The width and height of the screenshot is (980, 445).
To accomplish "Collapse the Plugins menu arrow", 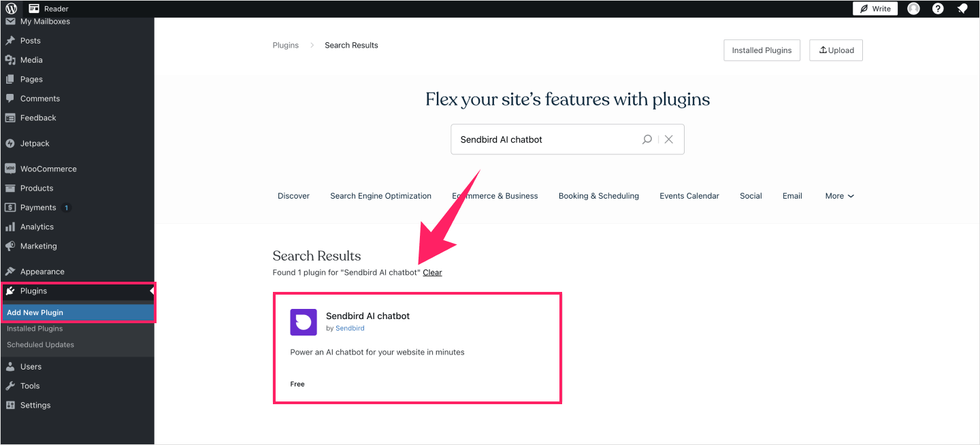I will click(152, 291).
